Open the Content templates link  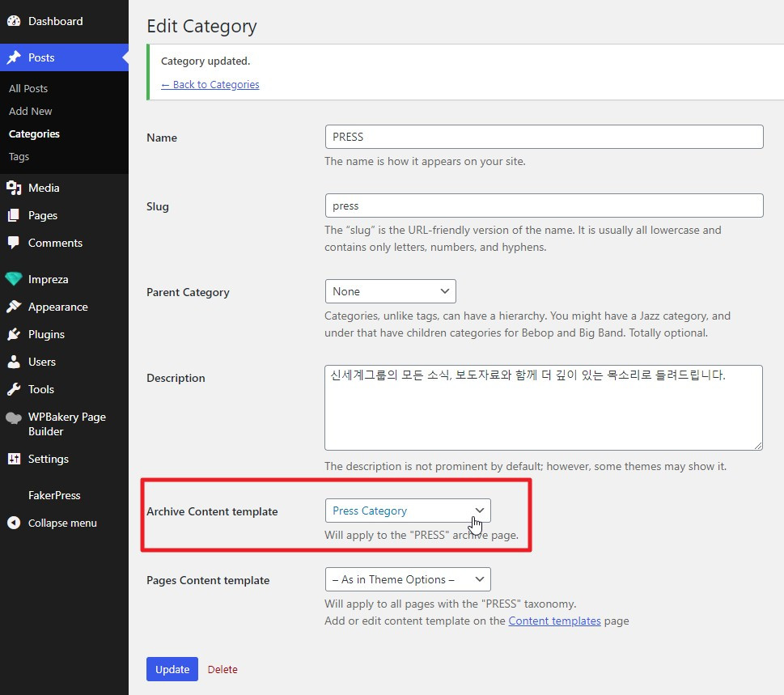point(554,621)
